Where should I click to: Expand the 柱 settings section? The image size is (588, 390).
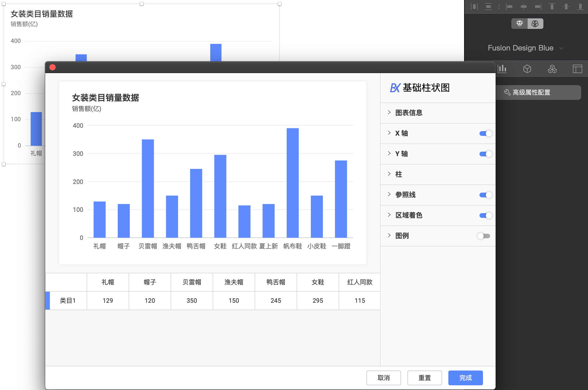click(x=398, y=174)
